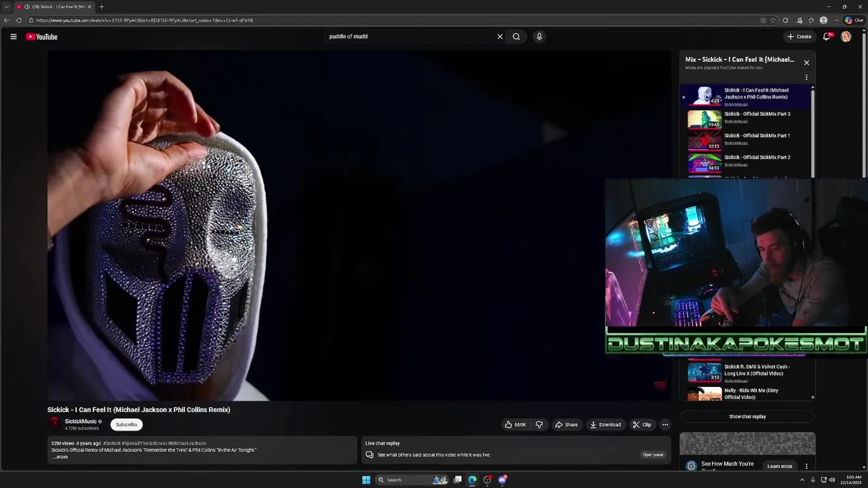The height and width of the screenshot is (488, 868).
Task: Select current I Can Feel It playlist item
Action: point(746,96)
